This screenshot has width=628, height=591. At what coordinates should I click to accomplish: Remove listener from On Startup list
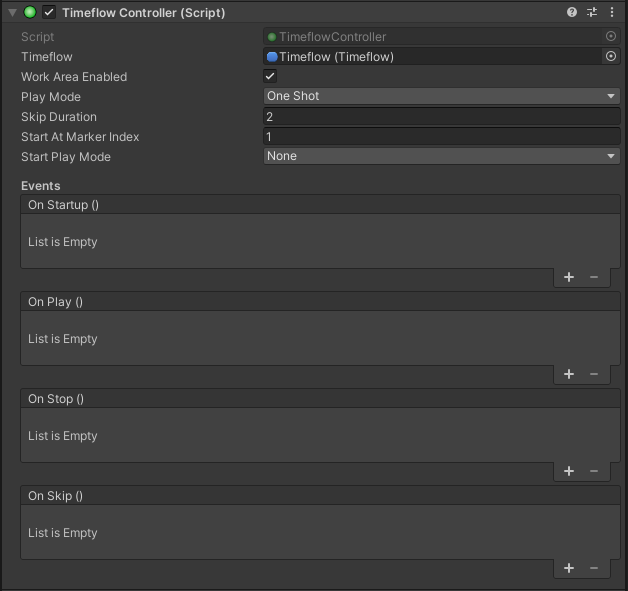click(594, 277)
